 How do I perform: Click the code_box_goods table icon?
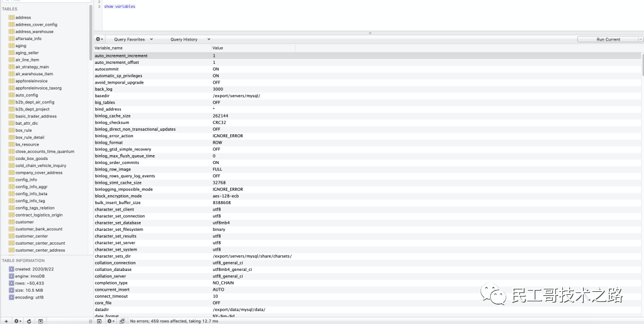pyautogui.click(x=11, y=158)
